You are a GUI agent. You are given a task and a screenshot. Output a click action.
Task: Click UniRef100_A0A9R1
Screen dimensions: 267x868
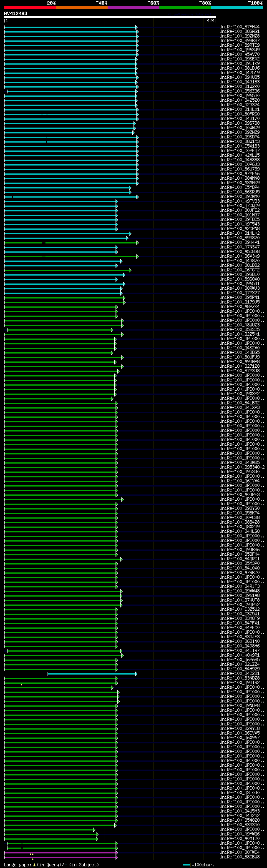pos(239,655)
